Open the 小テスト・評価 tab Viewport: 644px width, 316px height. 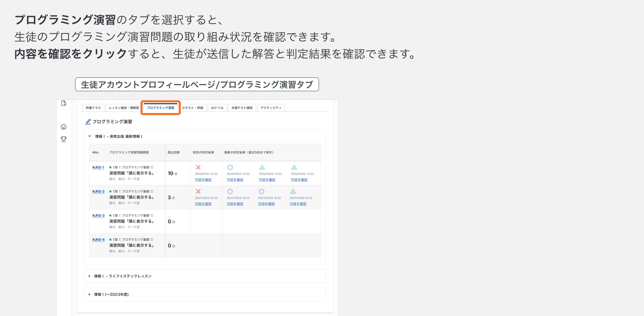click(x=192, y=108)
